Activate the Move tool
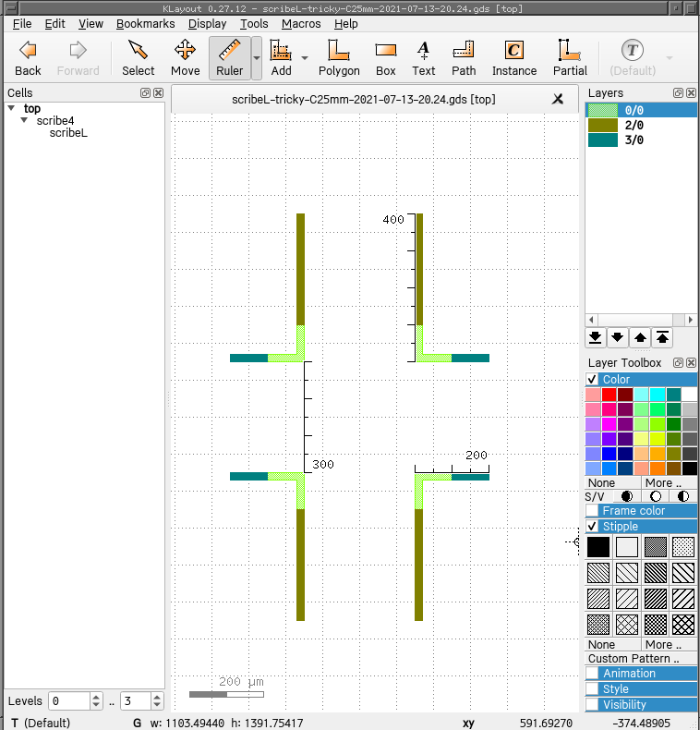 [186, 58]
